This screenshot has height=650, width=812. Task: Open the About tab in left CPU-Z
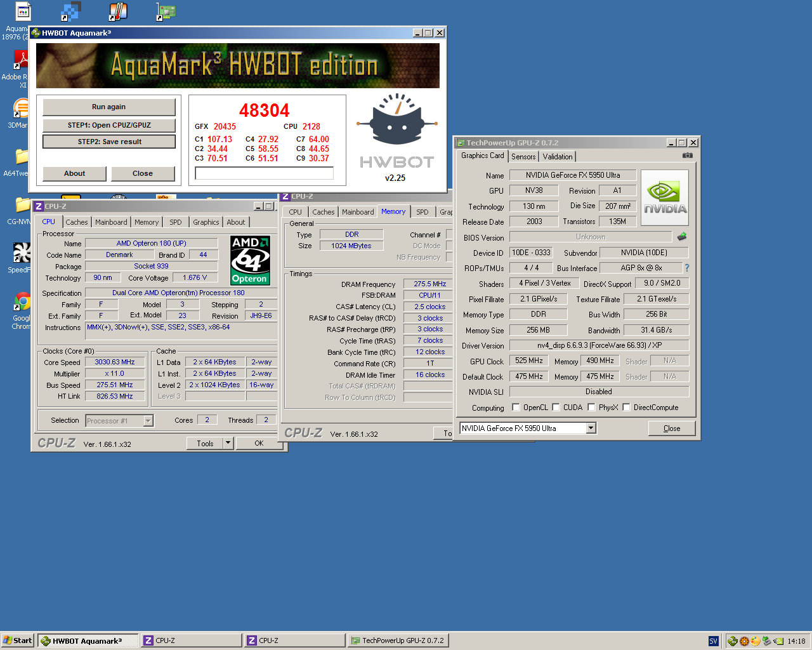click(x=235, y=222)
